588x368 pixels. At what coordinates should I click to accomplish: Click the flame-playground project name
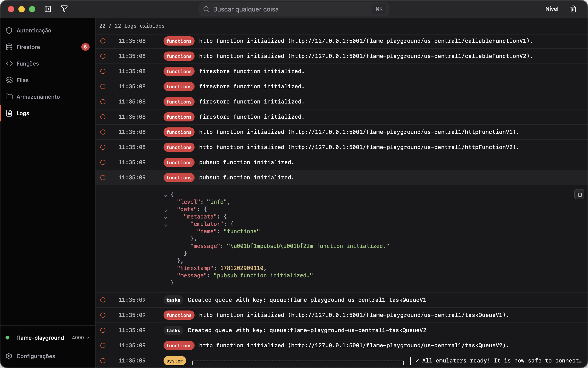point(40,338)
